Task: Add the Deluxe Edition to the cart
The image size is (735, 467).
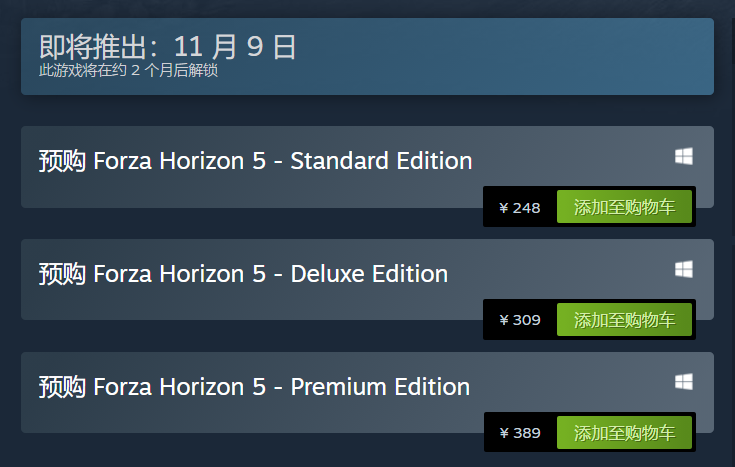Action: coord(624,320)
